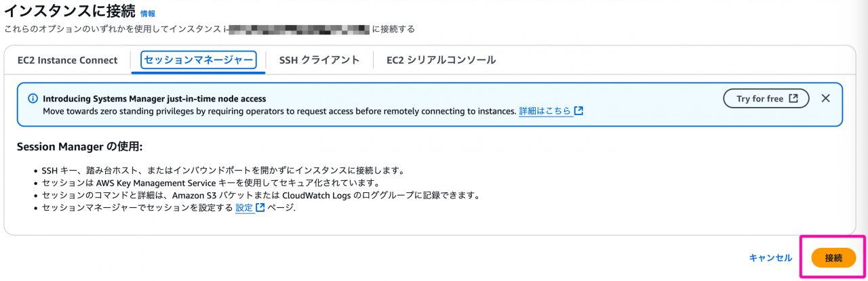
Task: Click the blue info circle icon in banner
Action: (x=33, y=99)
